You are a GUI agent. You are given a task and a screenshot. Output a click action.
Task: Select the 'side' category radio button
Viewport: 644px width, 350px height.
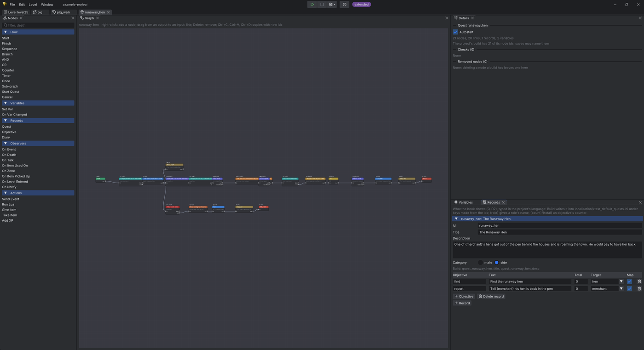pyautogui.click(x=496, y=263)
